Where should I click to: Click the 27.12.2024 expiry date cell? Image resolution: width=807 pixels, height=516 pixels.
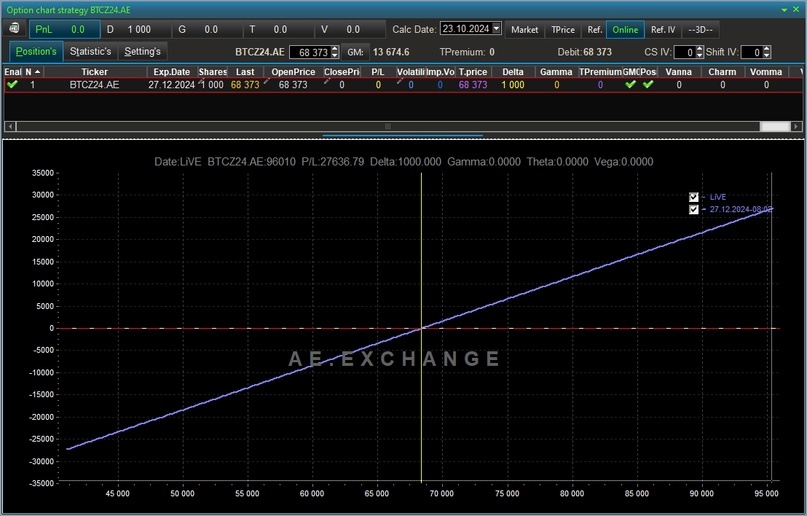click(x=171, y=84)
